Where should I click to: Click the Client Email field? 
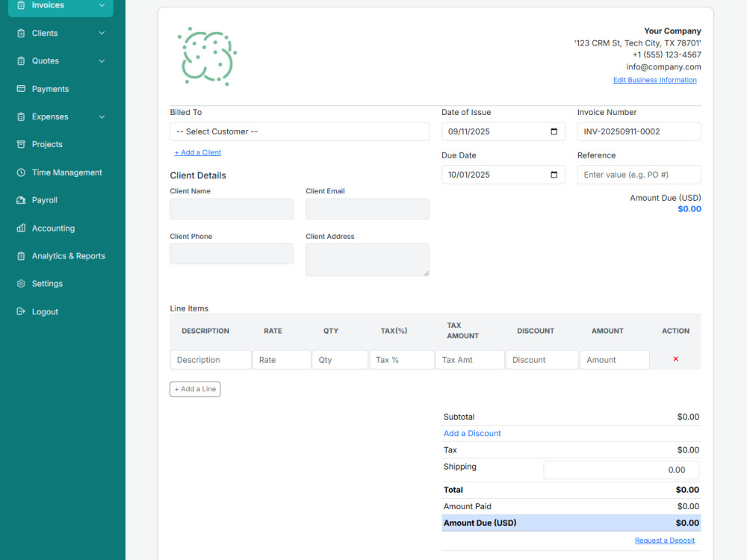tap(368, 209)
